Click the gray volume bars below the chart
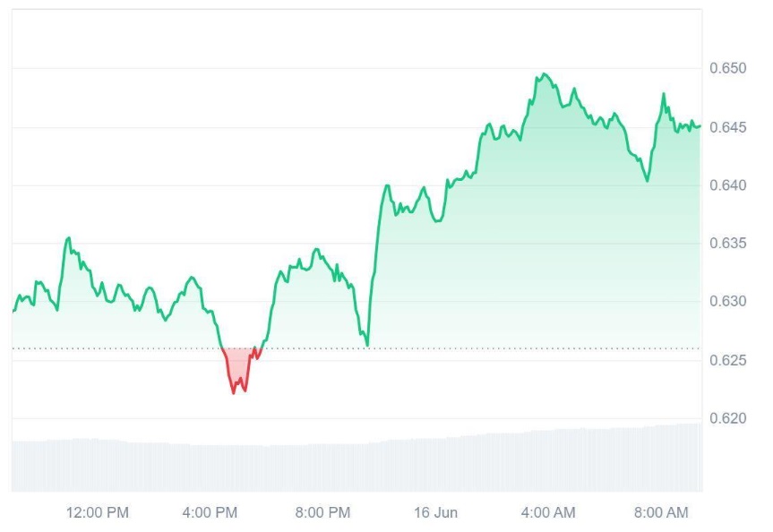 (x=358, y=466)
